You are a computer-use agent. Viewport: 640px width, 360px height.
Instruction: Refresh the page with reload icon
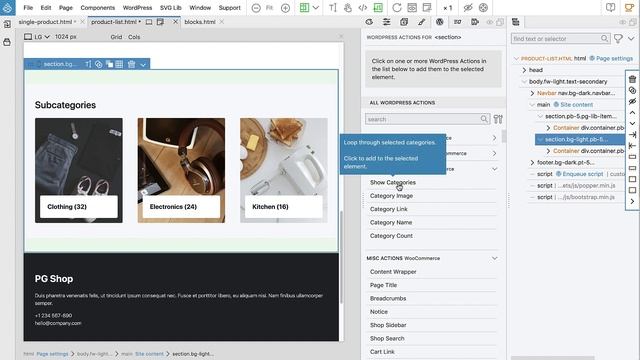coord(396,8)
